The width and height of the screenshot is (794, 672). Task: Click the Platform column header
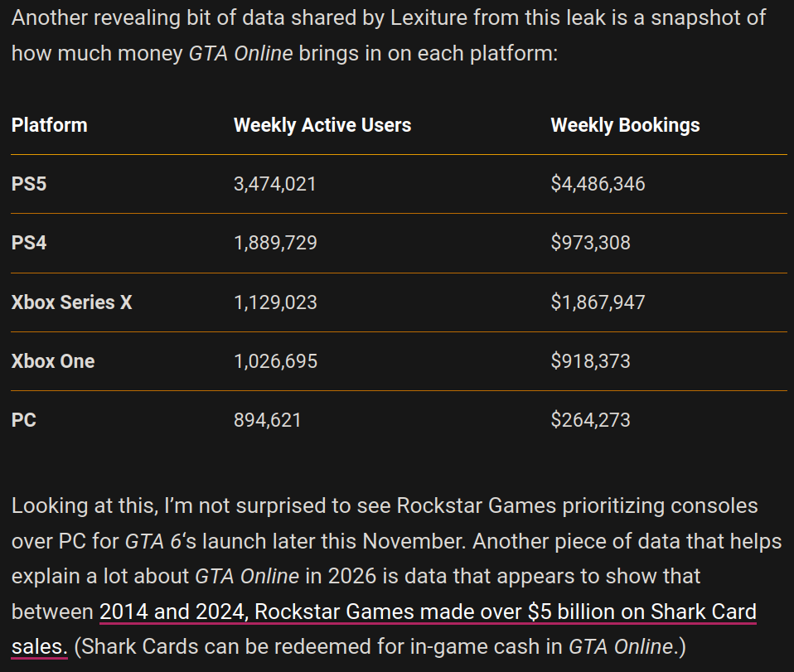click(x=50, y=125)
